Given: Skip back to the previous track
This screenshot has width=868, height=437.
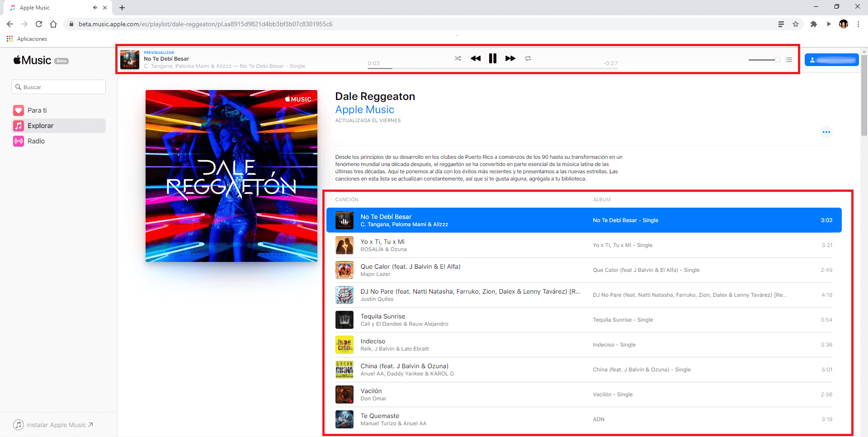Looking at the screenshot, I should (x=476, y=58).
